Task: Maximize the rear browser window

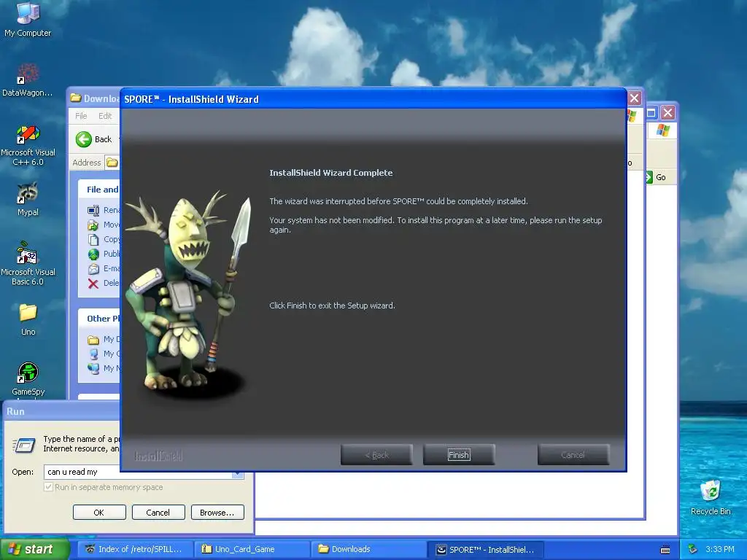Action: point(651,113)
